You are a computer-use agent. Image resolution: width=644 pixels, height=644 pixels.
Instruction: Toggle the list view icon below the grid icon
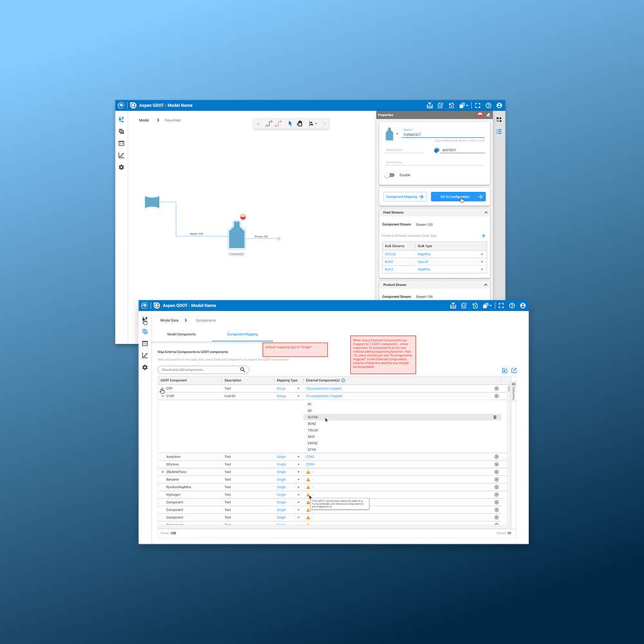point(499,131)
